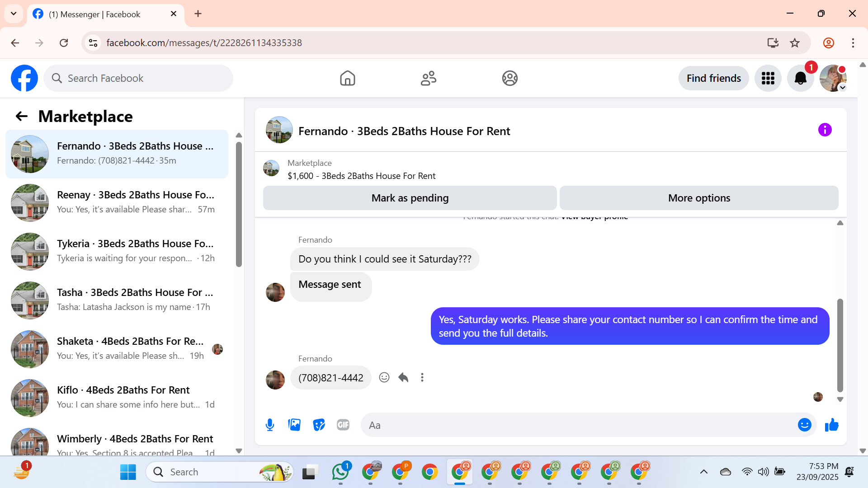Choose a sticker from the sticker icon
Screen dimensions: 868x488
point(319,425)
